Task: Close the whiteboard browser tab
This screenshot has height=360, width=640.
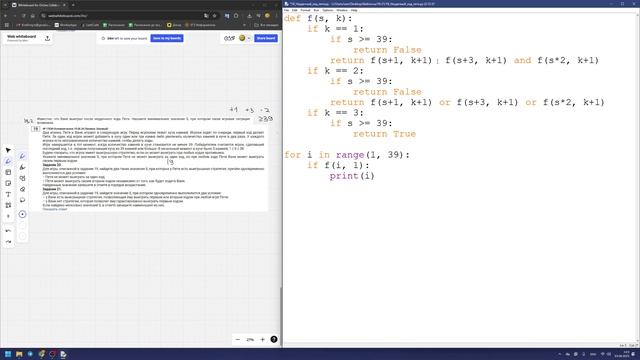Action: (64, 5)
